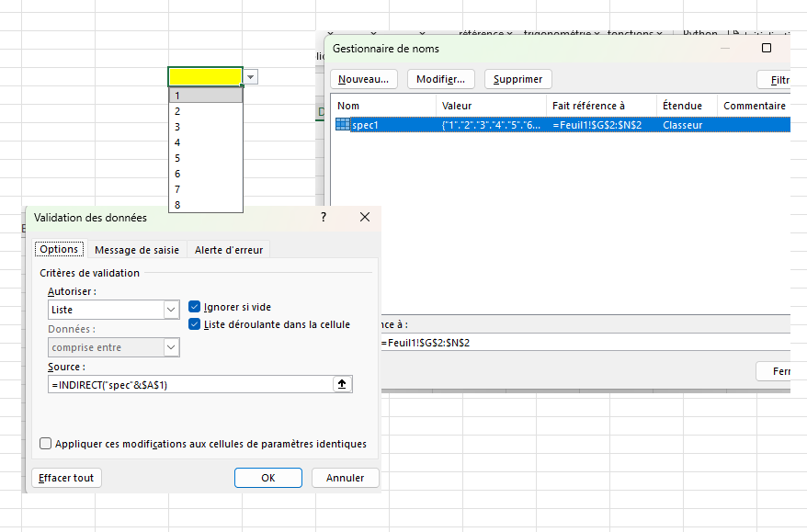Click the help question mark icon
The width and height of the screenshot is (807, 532).
coord(324,218)
